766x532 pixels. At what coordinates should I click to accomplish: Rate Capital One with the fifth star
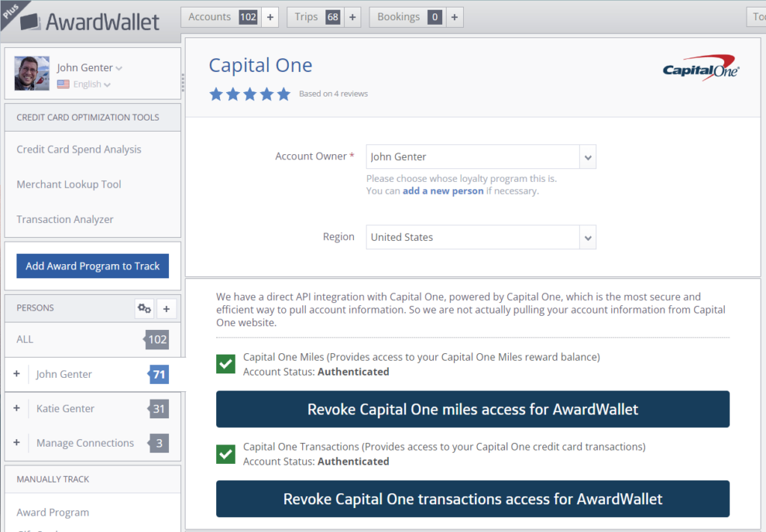tap(282, 94)
